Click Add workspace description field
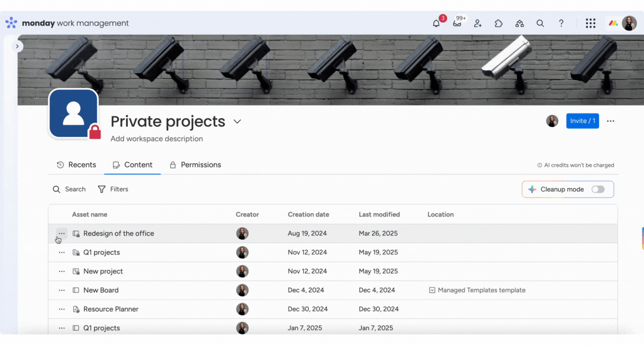 pos(157,139)
